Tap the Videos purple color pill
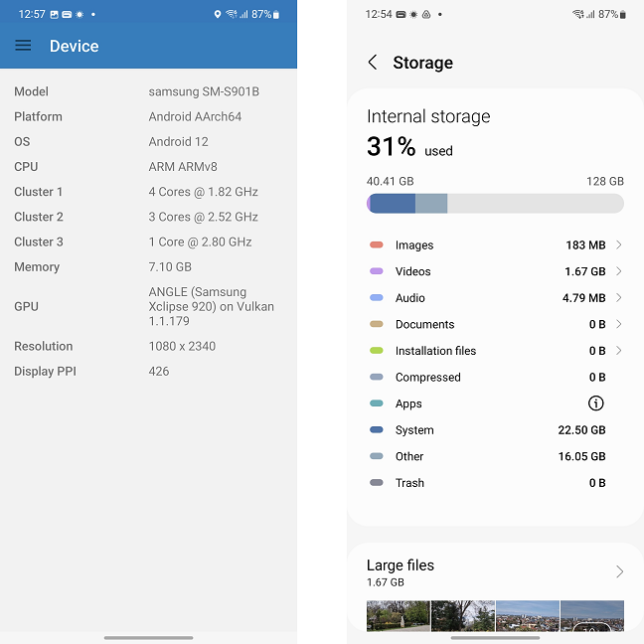Screen dimensions: 644x644 click(377, 271)
